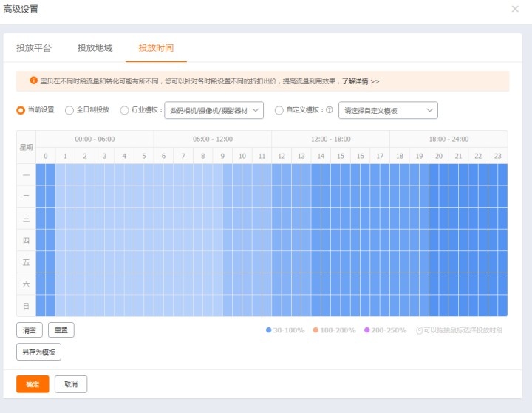Click the 二 (Tuesday) row label
The width and height of the screenshot is (532, 413).
coord(26,197)
